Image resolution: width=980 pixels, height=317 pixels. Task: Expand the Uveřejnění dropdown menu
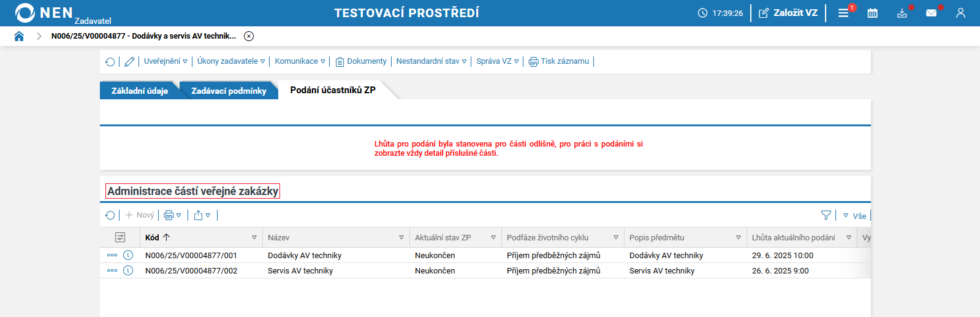tap(165, 61)
